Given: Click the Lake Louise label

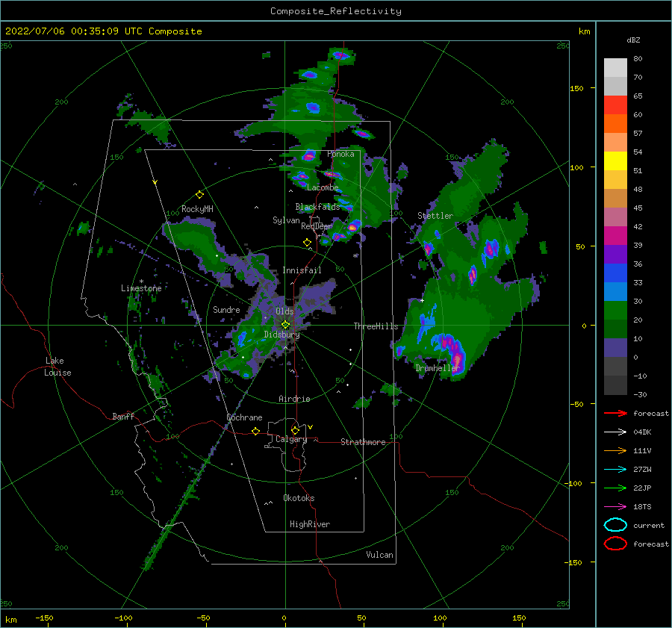Looking at the screenshot, I should coord(57,367).
